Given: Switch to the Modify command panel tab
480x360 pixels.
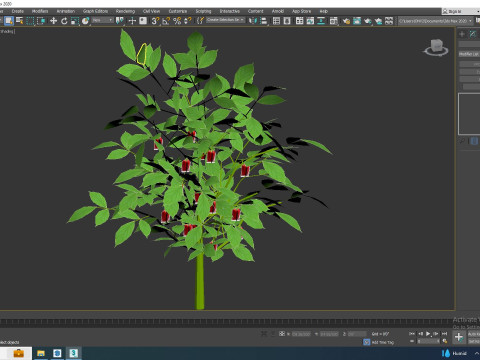Looking at the screenshot, I should click(x=473, y=34).
